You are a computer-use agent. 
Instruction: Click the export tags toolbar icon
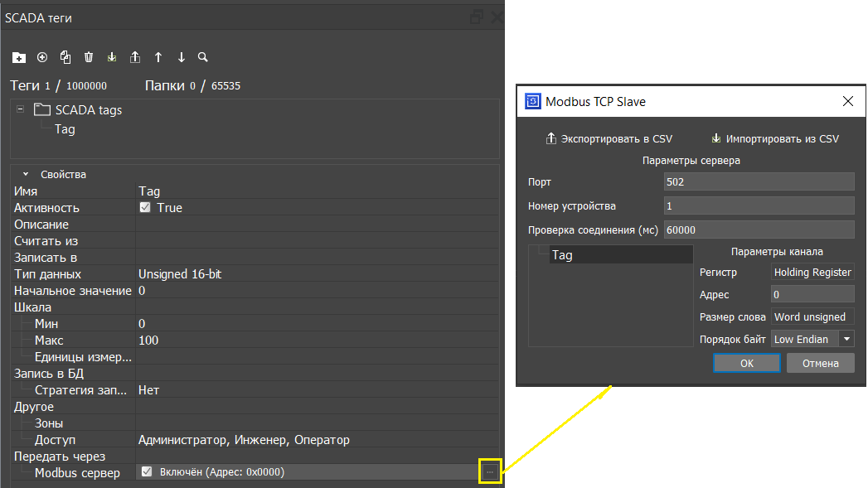tap(135, 58)
